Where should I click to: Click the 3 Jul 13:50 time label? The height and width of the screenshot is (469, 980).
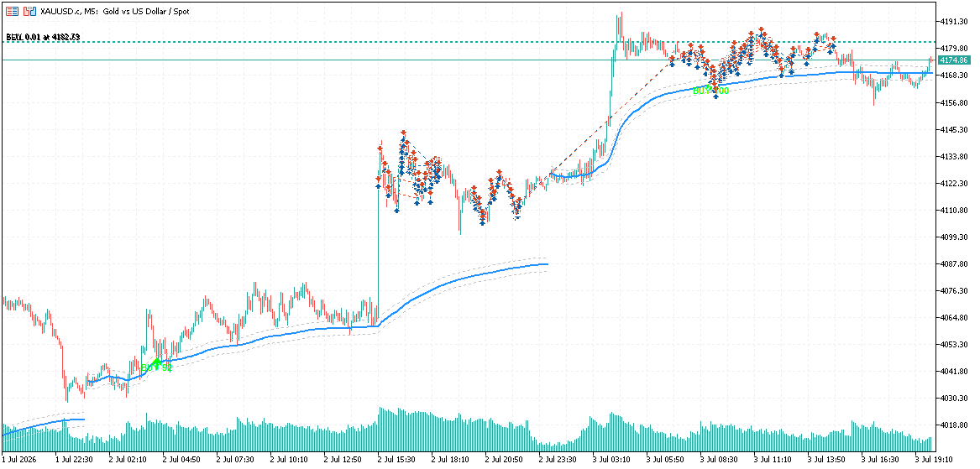click(826, 459)
